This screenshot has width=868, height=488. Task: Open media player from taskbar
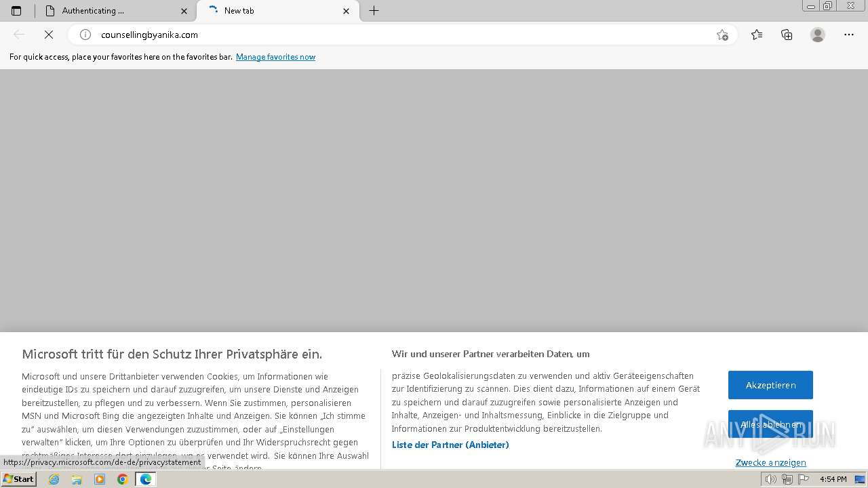click(x=100, y=479)
